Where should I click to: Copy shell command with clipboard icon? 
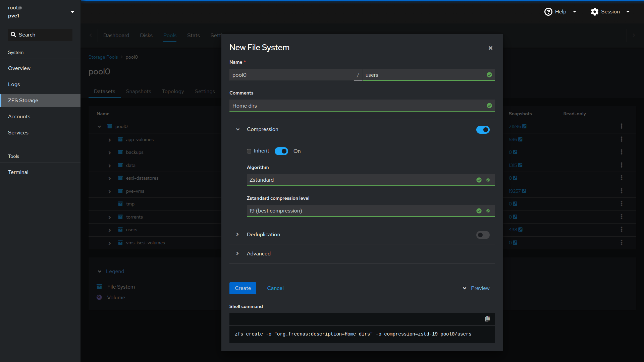(487, 319)
